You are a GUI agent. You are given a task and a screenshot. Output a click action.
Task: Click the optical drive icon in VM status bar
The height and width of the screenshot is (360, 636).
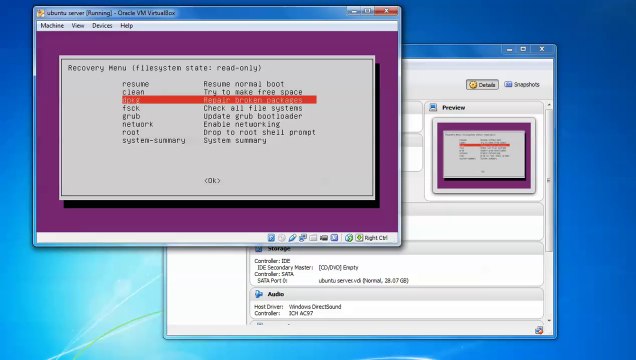pyautogui.click(x=281, y=238)
